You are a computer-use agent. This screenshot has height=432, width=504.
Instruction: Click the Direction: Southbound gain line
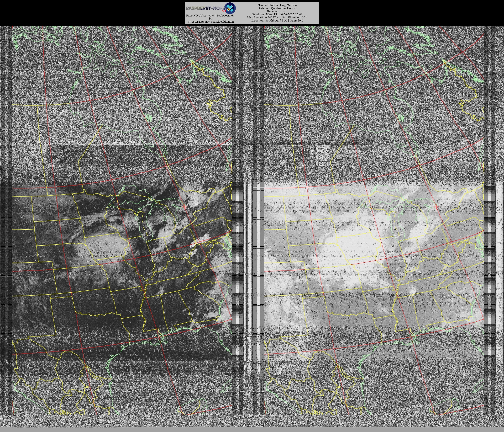[x=277, y=21]
